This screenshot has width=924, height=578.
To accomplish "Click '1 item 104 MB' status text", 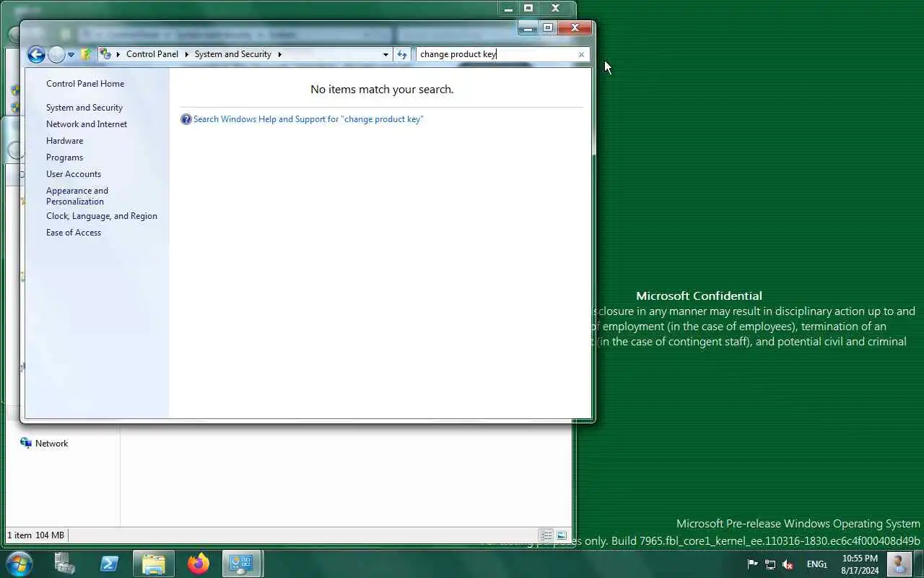I will tap(36, 535).
